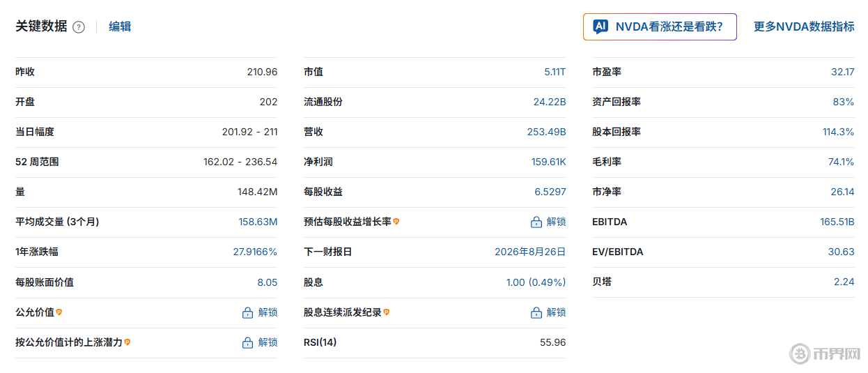This screenshot has width=868, height=373.
Task: Click the EBITDA value 165.51B
Action: pyautogui.click(x=837, y=222)
